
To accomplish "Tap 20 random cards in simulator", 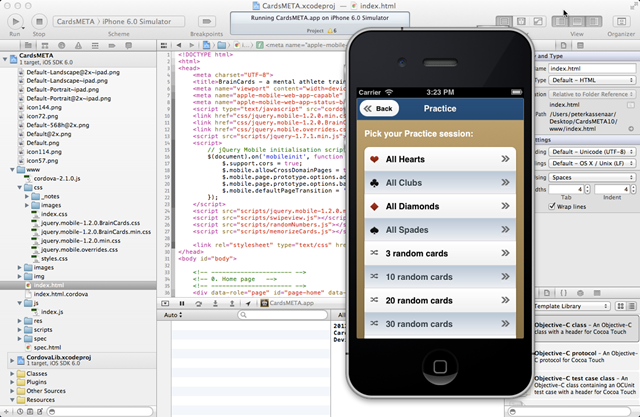I will [x=440, y=300].
